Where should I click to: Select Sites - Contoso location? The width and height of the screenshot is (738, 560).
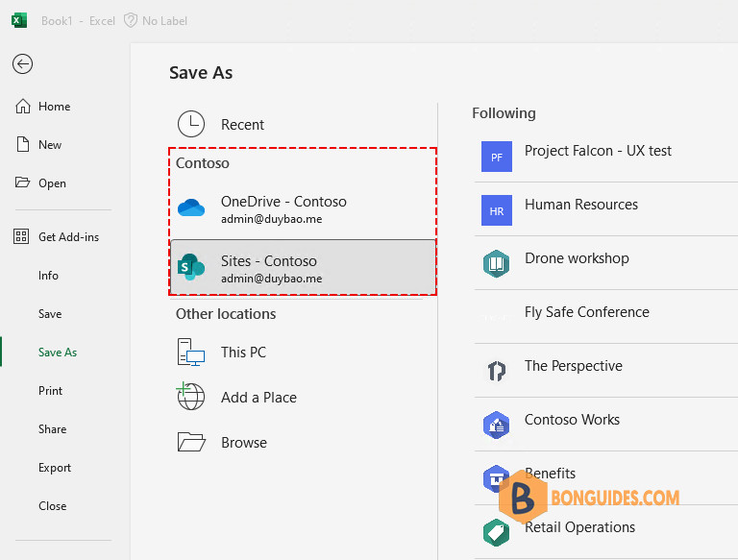303,267
